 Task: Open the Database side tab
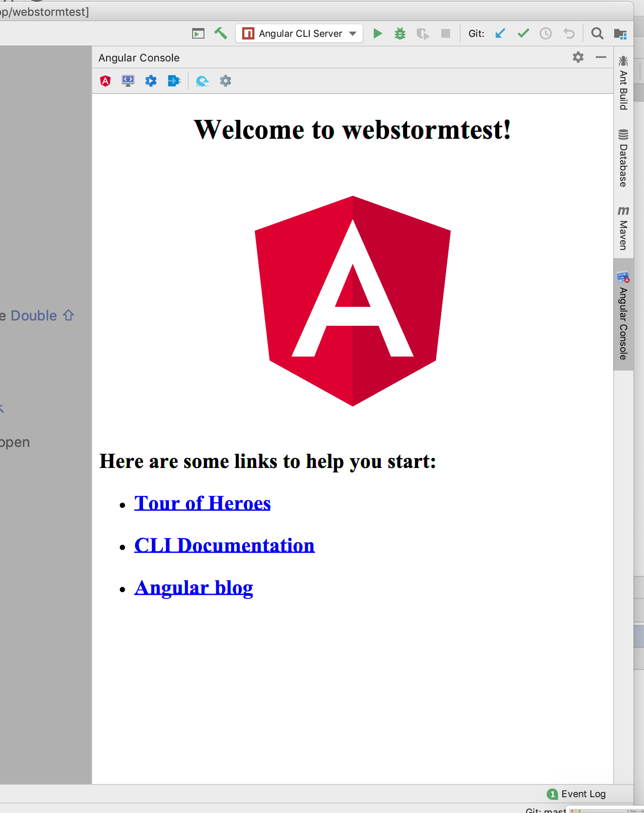click(x=623, y=158)
